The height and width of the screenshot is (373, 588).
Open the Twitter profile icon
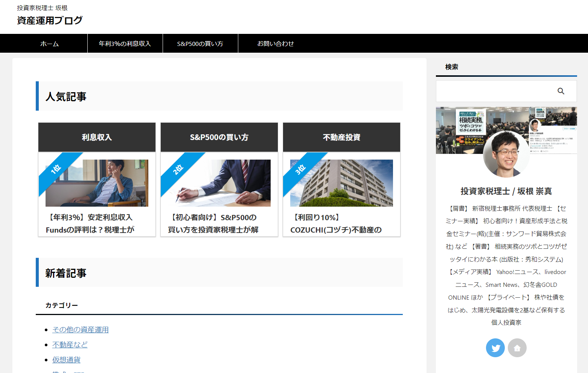tap(495, 348)
